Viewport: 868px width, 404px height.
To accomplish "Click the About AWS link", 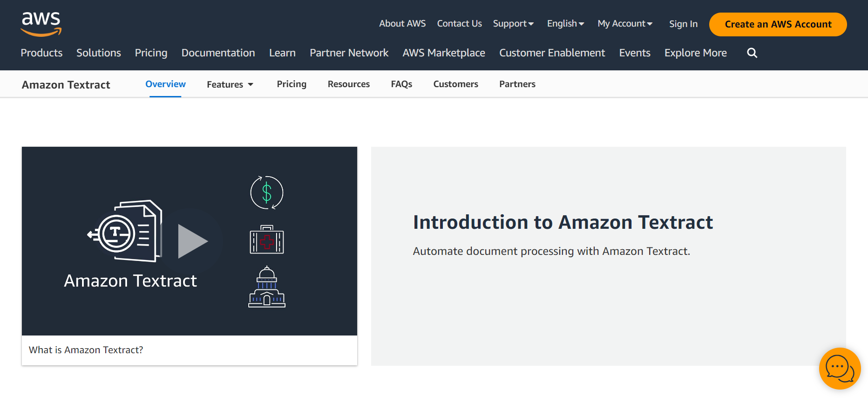I will 402,24.
